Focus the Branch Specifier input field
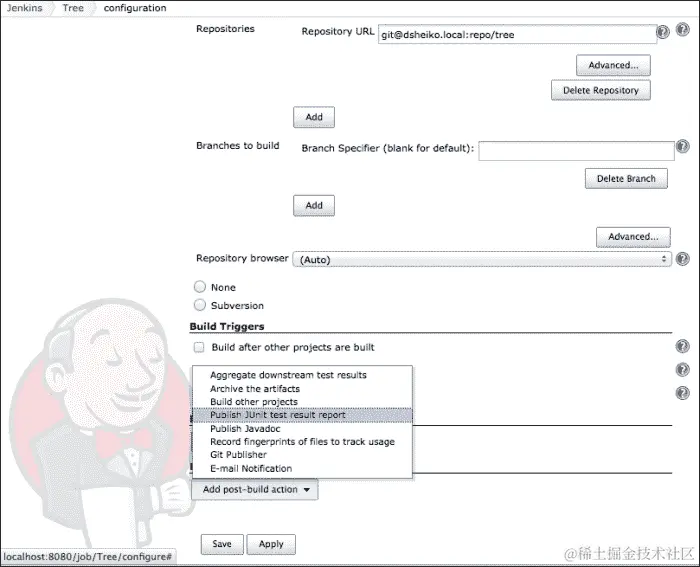700x567 pixels. pyautogui.click(x=576, y=151)
